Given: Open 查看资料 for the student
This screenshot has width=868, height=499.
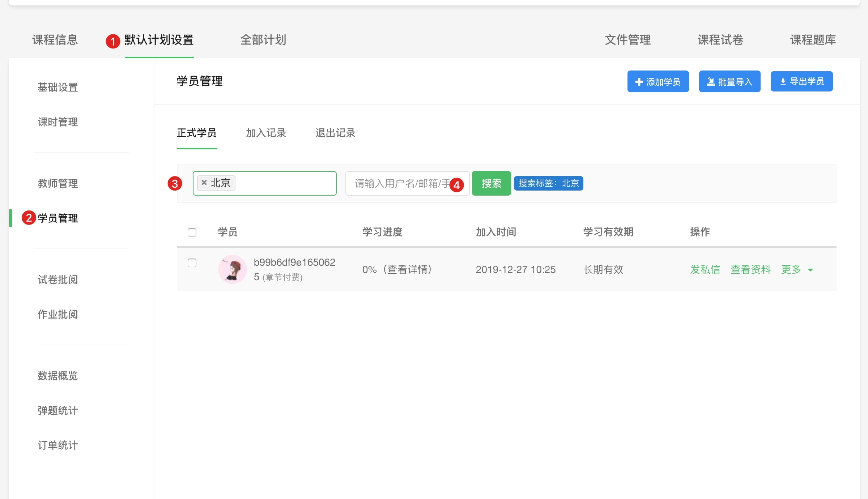Looking at the screenshot, I should (x=750, y=269).
